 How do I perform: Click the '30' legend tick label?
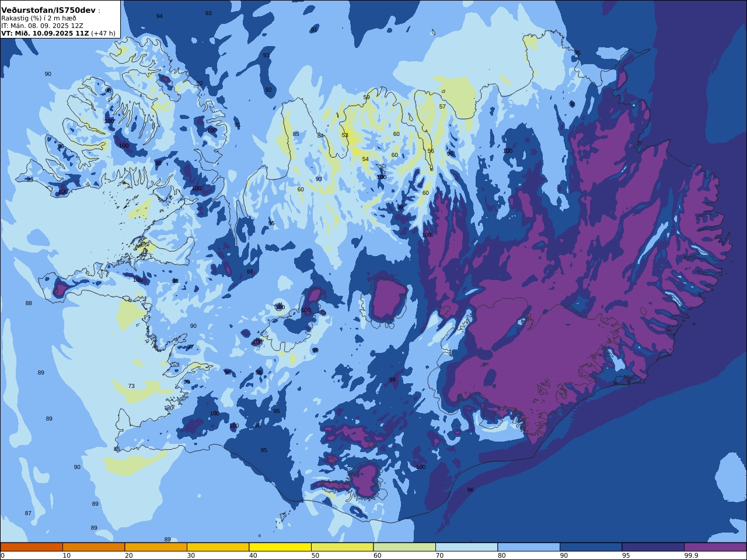pos(191,555)
